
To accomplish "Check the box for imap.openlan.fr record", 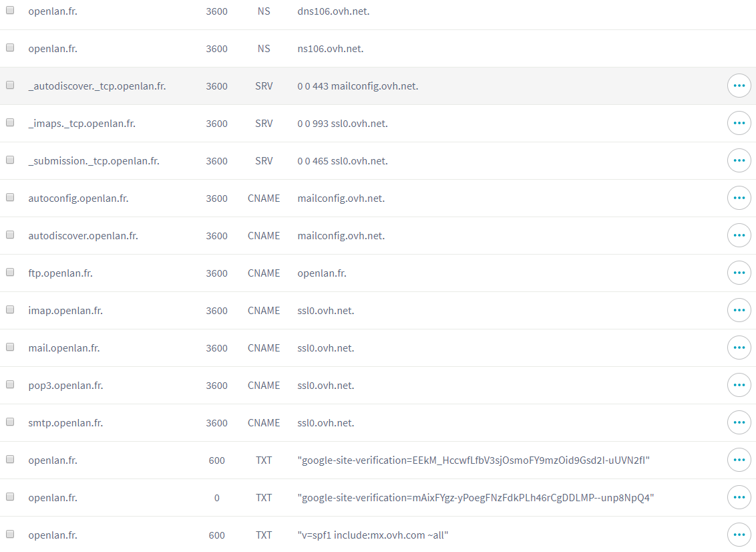I will point(10,310).
